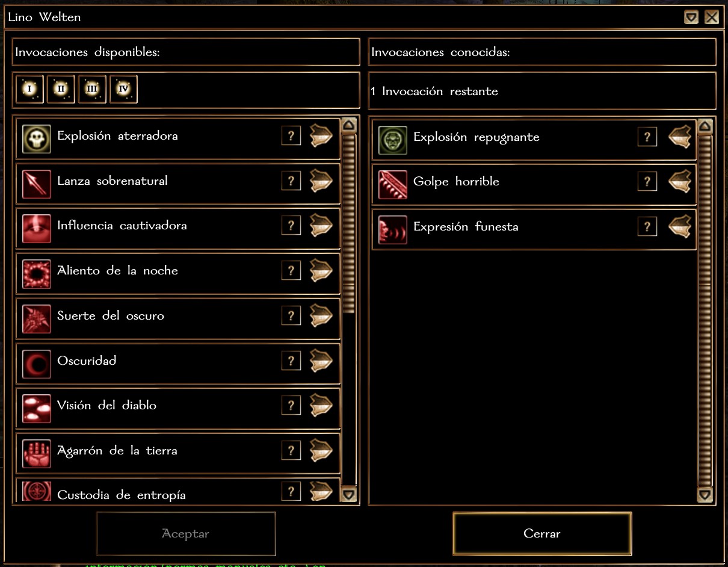Toggle the level IV invocation filter
Image resolution: width=728 pixels, height=567 pixels.
[x=123, y=90]
